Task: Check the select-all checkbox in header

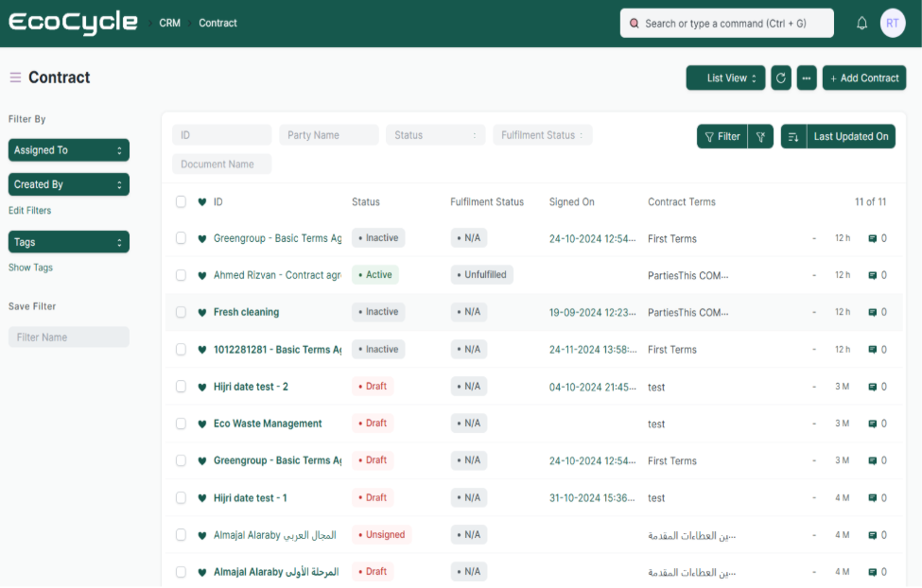Action: point(181,202)
